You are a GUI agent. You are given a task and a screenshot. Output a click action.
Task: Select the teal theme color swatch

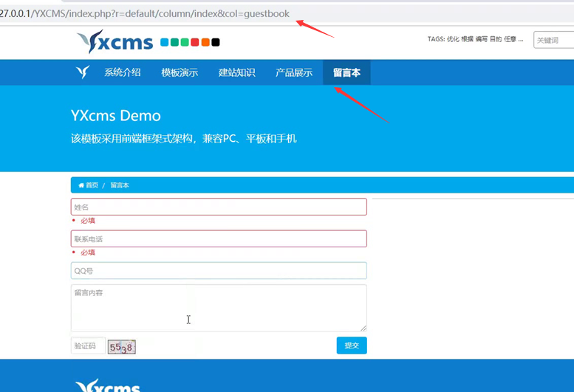point(174,42)
